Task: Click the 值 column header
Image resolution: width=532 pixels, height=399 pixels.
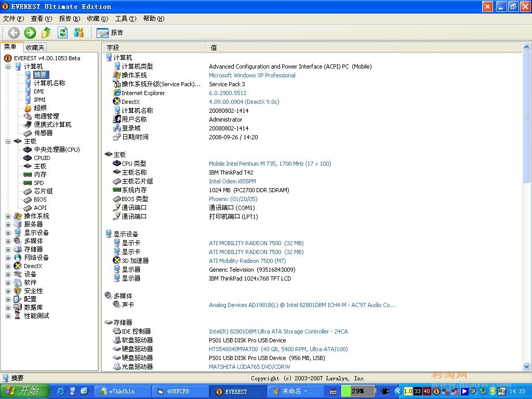Action: click(302, 47)
